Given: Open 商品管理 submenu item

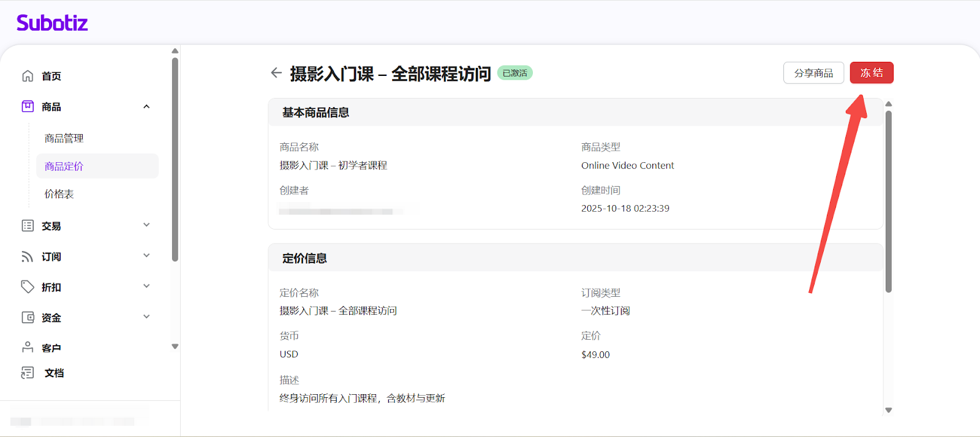Looking at the screenshot, I should coord(64,138).
